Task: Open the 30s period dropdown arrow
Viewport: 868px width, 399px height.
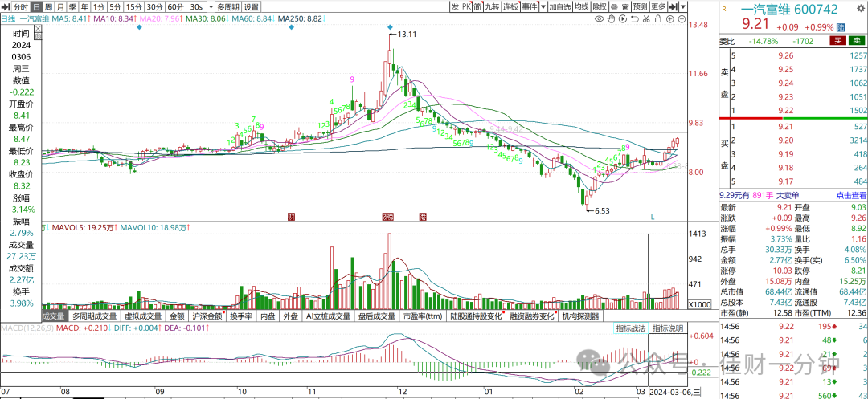Action: click(211, 7)
